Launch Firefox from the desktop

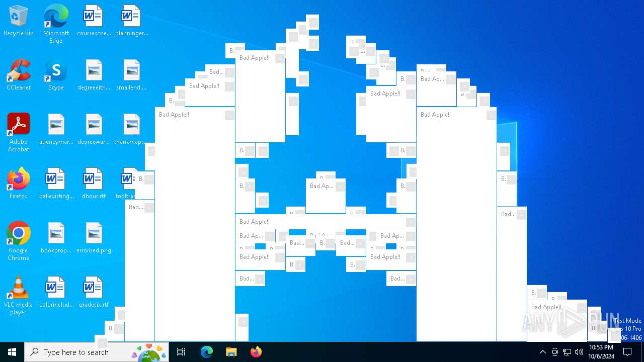19,184
